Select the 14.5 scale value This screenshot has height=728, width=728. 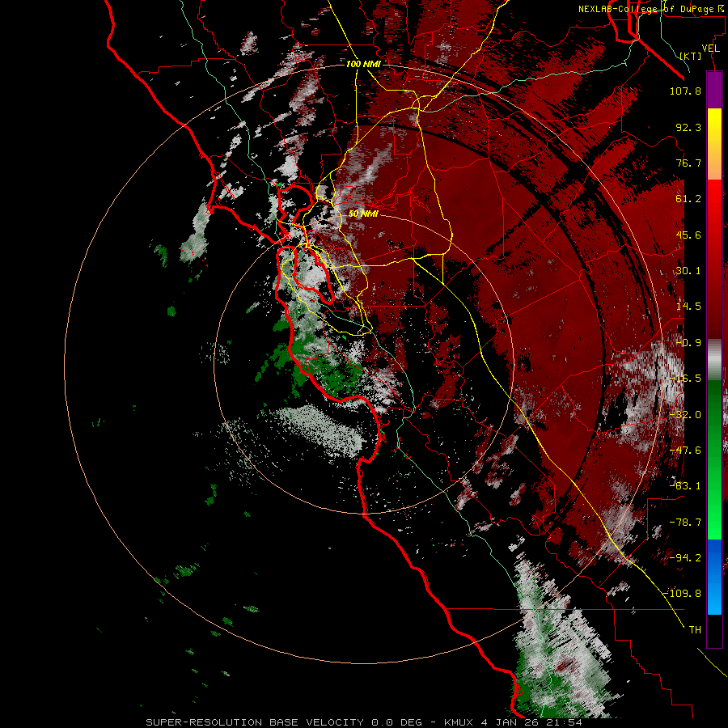688,307
